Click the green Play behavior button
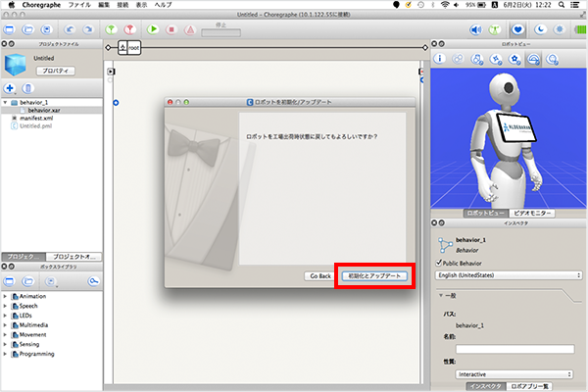Image resolution: width=588 pixels, height=392 pixels. pyautogui.click(x=153, y=30)
